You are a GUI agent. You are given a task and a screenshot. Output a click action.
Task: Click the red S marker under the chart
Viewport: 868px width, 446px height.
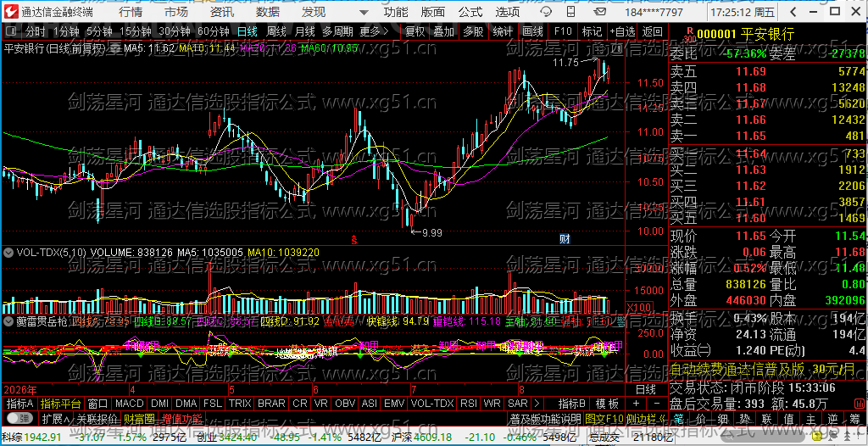click(x=353, y=240)
